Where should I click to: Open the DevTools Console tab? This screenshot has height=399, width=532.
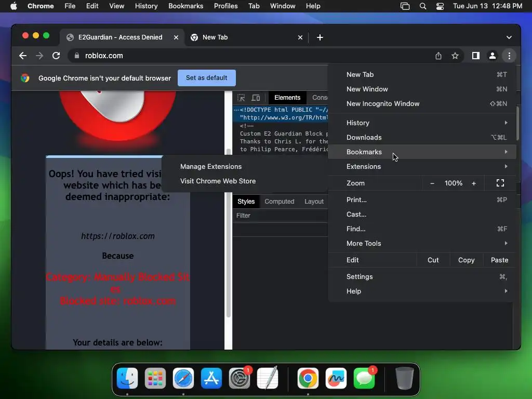(320, 98)
